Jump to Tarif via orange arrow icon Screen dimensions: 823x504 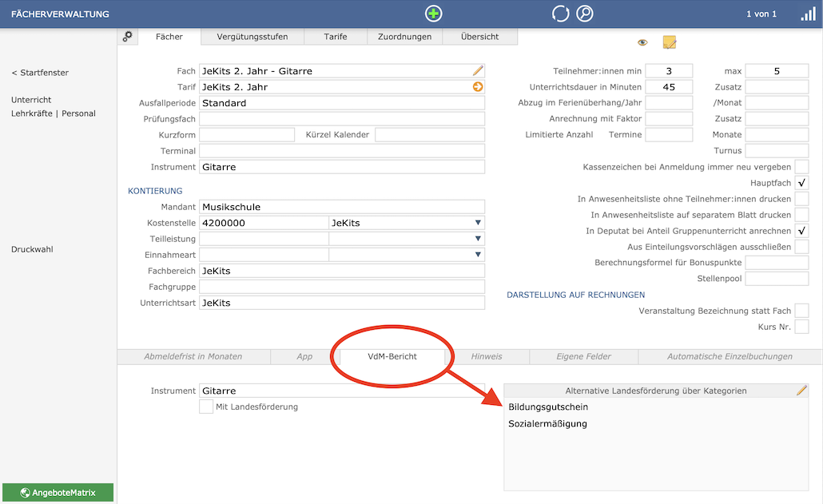pyautogui.click(x=478, y=87)
